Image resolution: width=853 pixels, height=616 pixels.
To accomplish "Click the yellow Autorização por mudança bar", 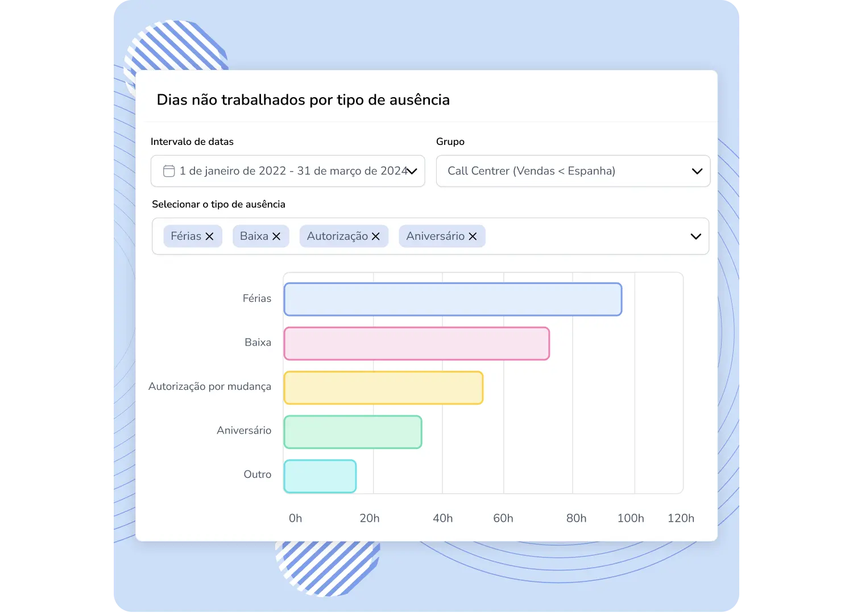I will tap(383, 388).
